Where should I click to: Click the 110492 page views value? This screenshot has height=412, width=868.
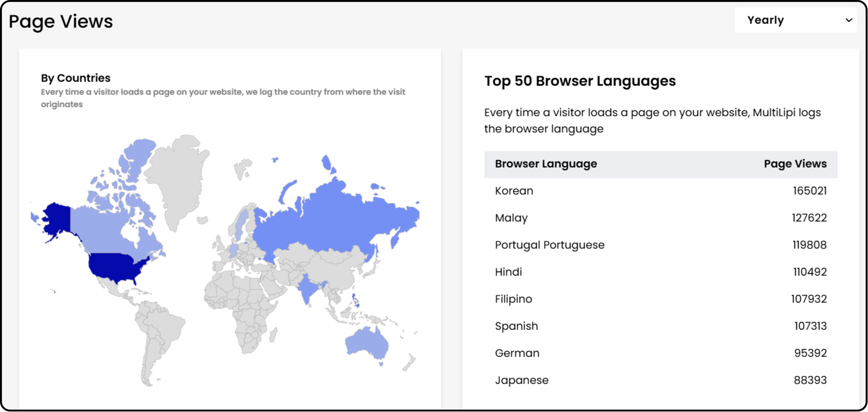coord(810,272)
